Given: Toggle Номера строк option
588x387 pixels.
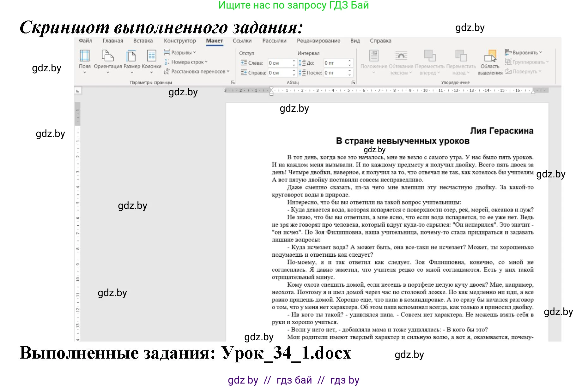Looking at the screenshot, I should coord(185,62).
